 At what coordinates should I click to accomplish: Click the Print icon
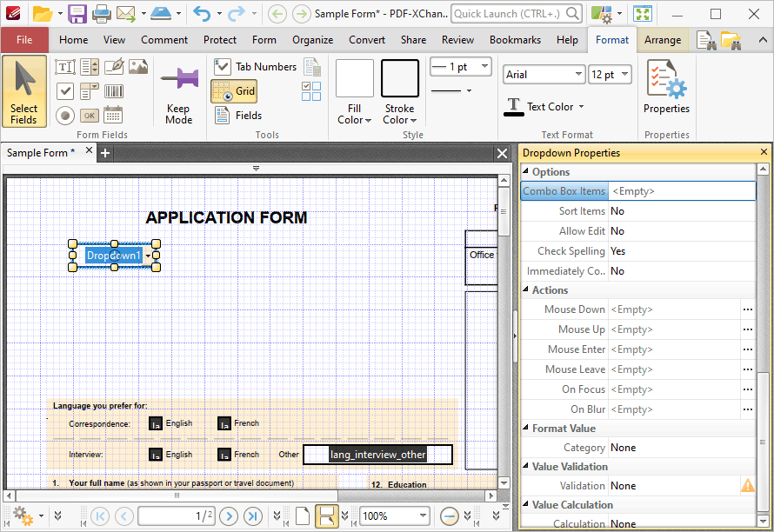tap(102, 14)
